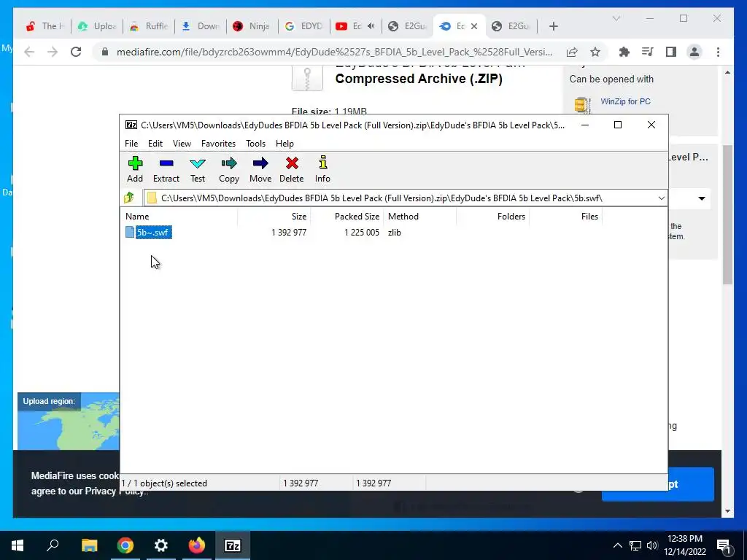Launch Firefox from the taskbar
Screen dimensions: 747x560
[197, 545]
